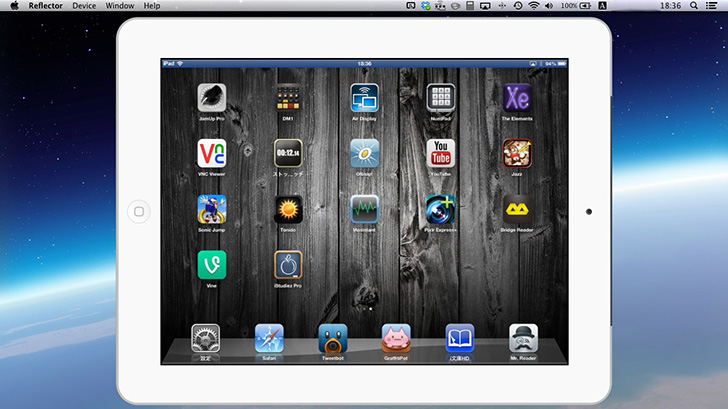Launch Pixlr Express+ camera app

tap(441, 209)
